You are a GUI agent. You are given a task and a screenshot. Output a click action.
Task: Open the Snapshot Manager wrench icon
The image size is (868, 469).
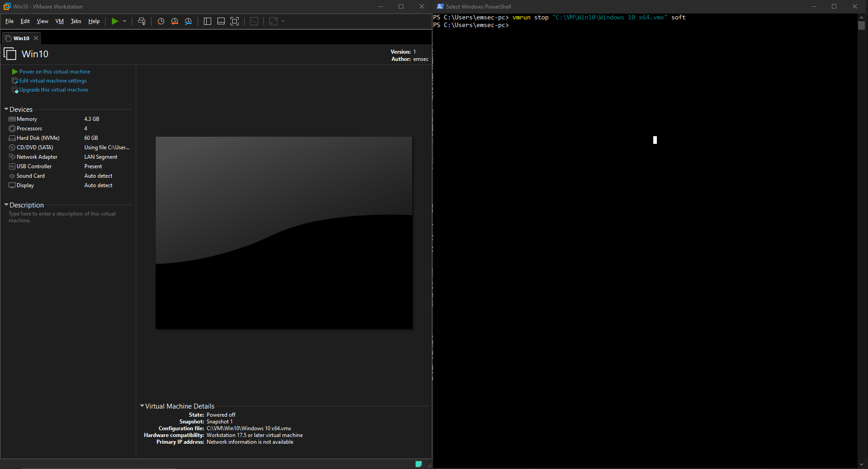pyautogui.click(x=188, y=21)
